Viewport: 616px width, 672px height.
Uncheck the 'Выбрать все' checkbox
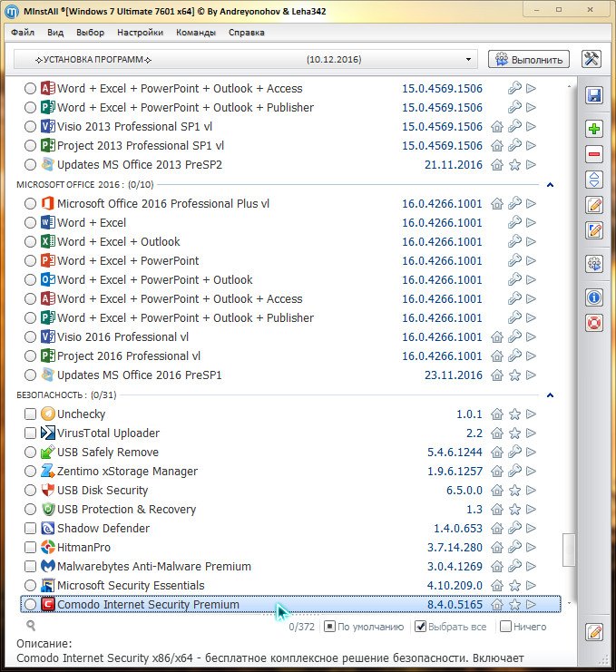[x=421, y=627]
